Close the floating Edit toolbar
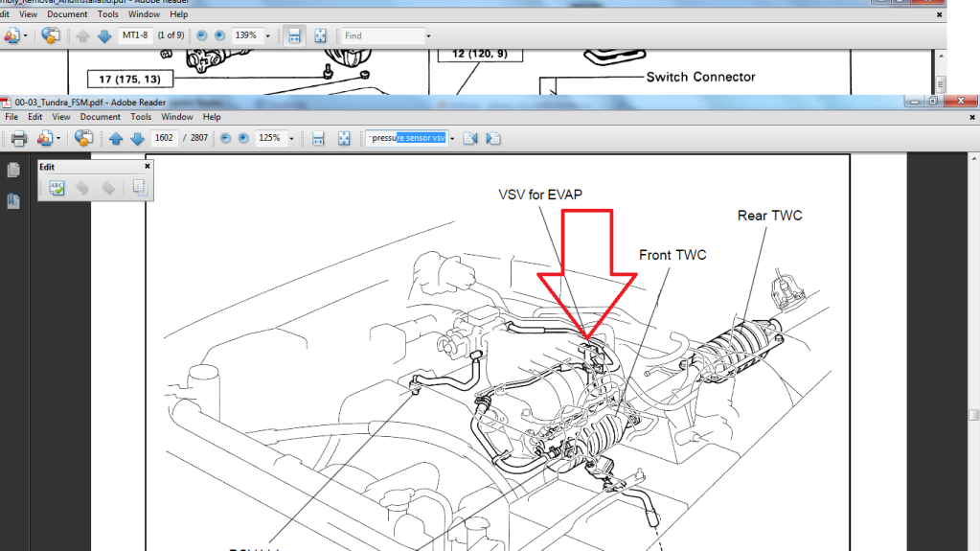This screenshot has width=980, height=551. pyautogui.click(x=148, y=167)
